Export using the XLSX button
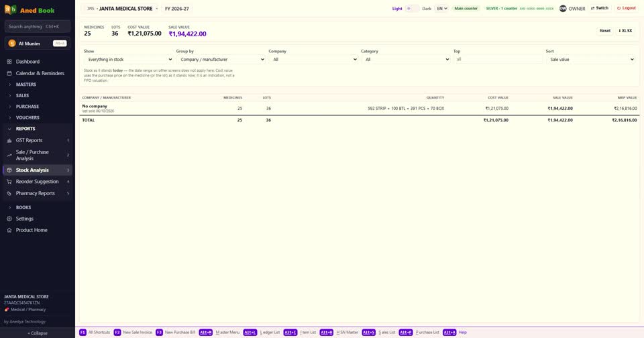 click(625, 31)
